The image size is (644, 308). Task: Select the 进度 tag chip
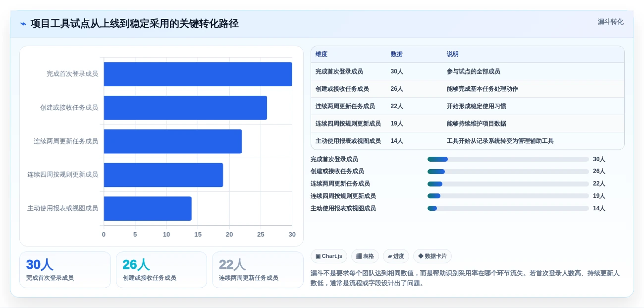point(396,256)
